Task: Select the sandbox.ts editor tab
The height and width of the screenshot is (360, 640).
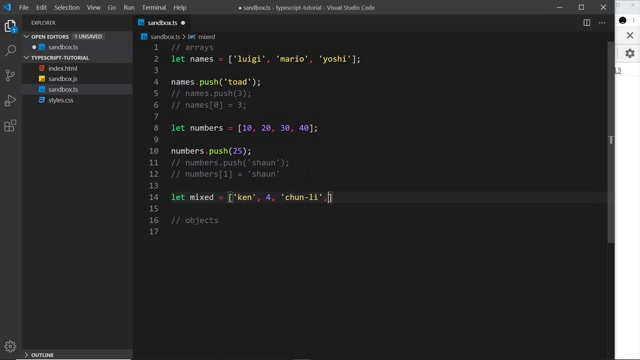Action: click(x=162, y=23)
